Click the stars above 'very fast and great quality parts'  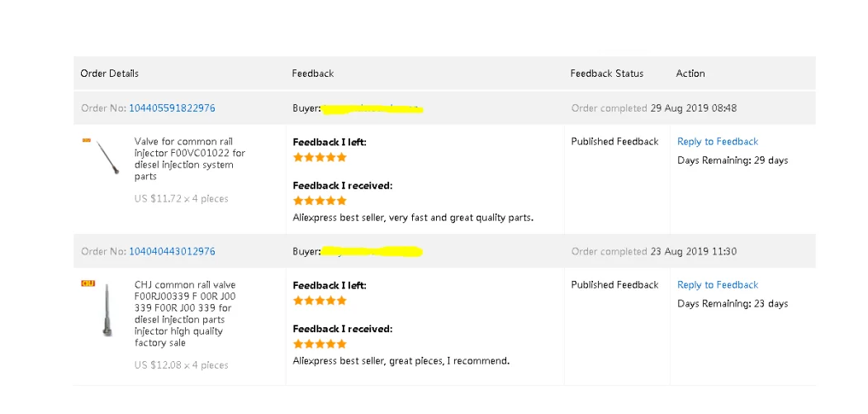320,201
